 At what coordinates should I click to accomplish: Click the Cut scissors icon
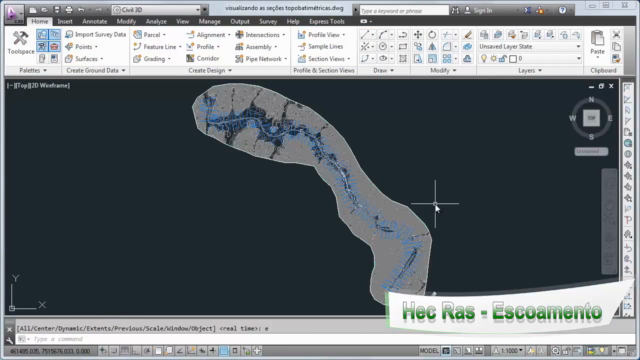616,35
